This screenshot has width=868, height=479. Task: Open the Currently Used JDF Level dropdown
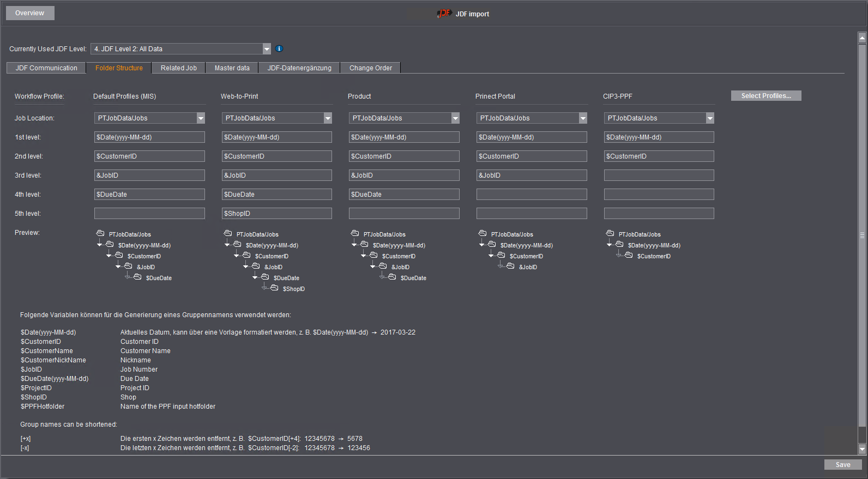click(267, 49)
